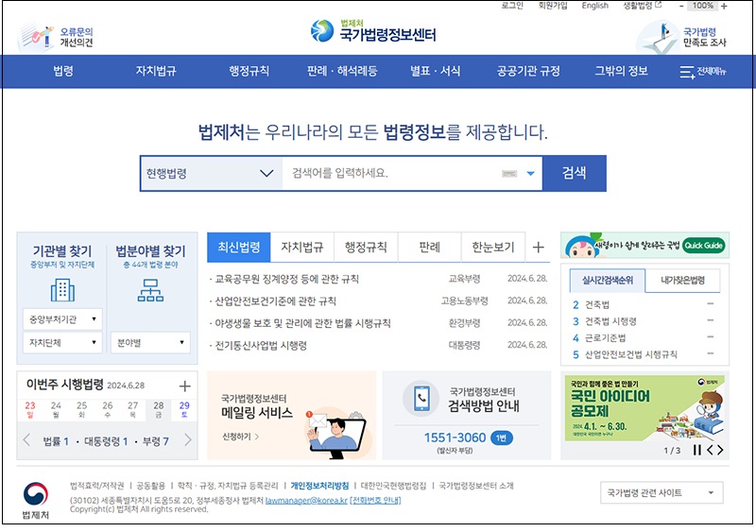Zoom in with the plus icon

pyautogui.click(x=724, y=7)
